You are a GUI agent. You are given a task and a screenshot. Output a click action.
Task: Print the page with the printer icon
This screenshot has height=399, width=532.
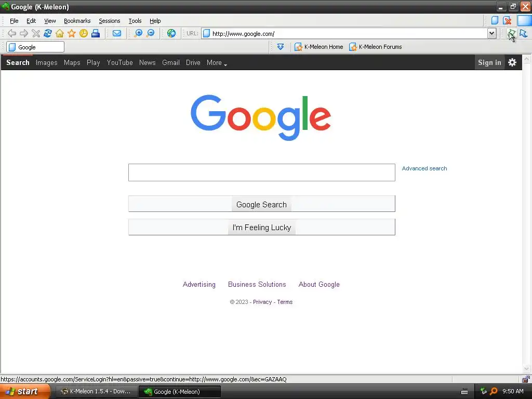(x=96, y=33)
